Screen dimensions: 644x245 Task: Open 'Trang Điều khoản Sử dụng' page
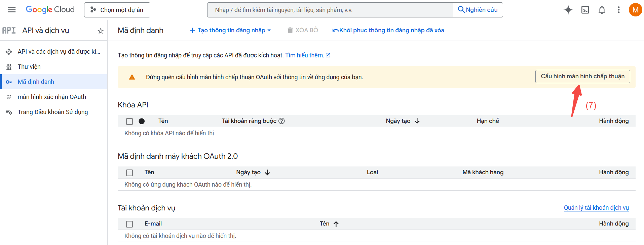tap(54, 112)
